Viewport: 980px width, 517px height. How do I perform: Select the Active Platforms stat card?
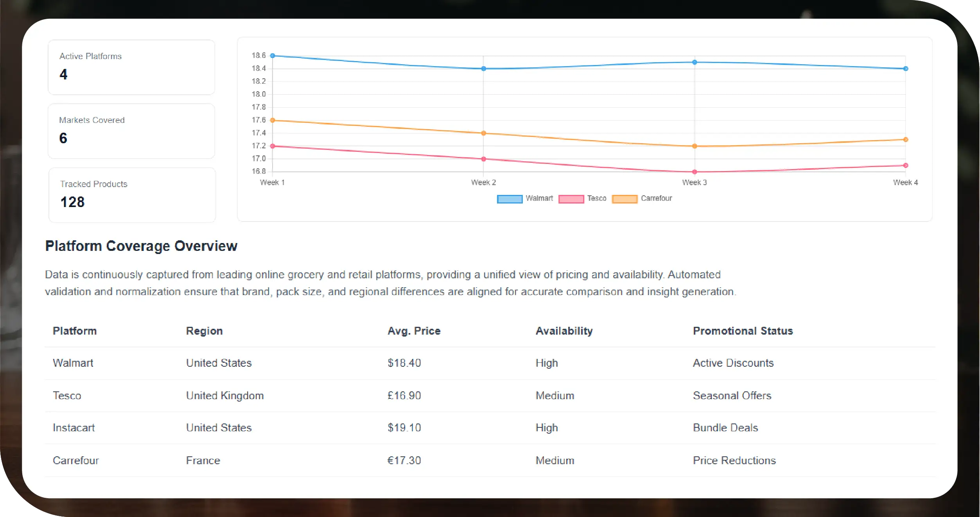tap(131, 67)
